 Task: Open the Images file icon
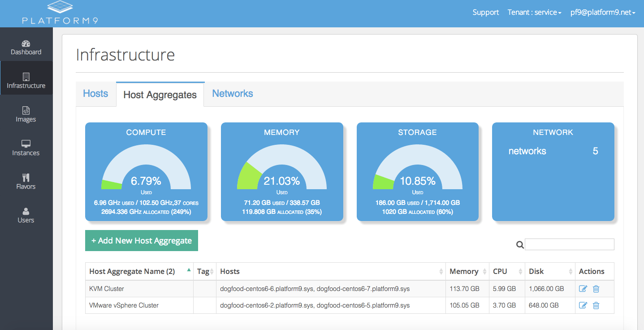(26, 111)
